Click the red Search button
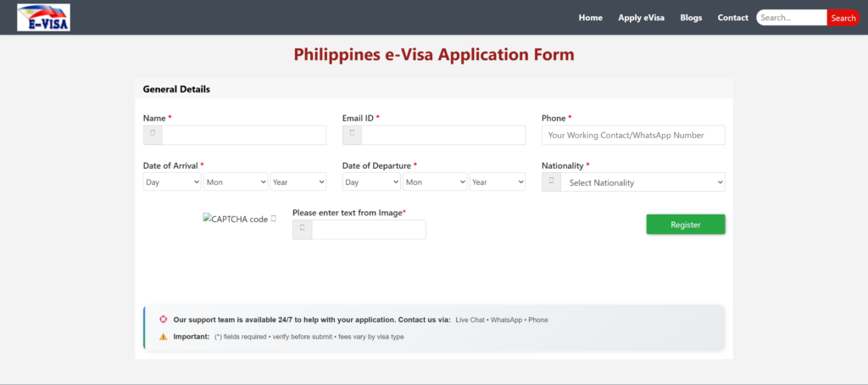This screenshot has width=868, height=385. coord(843,18)
